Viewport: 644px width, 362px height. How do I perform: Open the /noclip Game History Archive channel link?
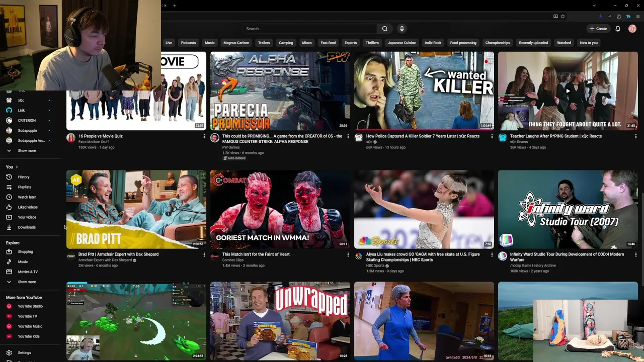(x=533, y=265)
